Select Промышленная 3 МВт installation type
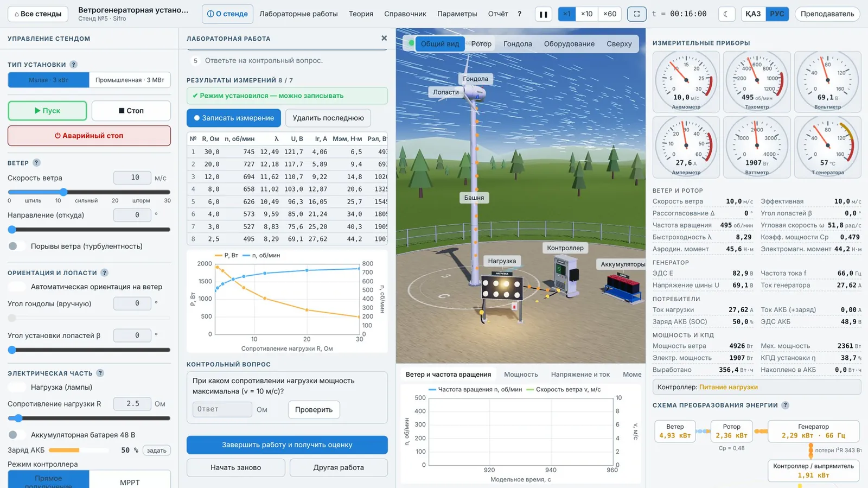Screen dimensions: 868x488 130,80
